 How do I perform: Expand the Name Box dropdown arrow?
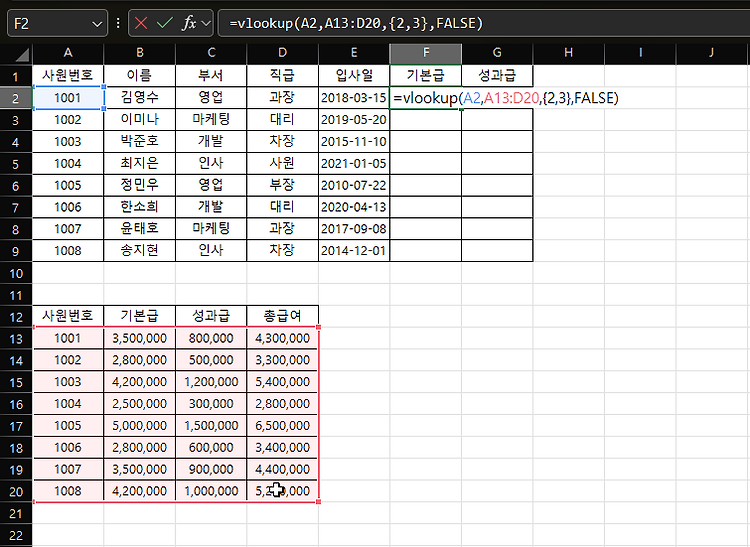[x=97, y=23]
